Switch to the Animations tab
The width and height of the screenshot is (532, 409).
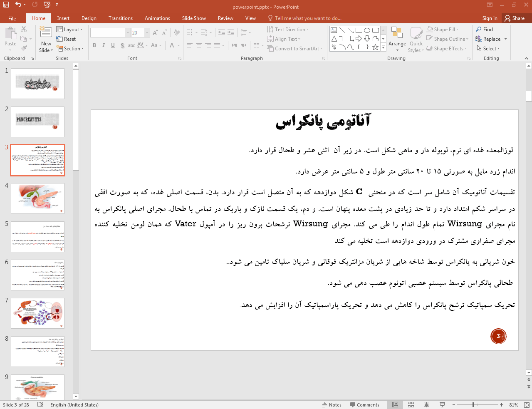[x=157, y=18]
